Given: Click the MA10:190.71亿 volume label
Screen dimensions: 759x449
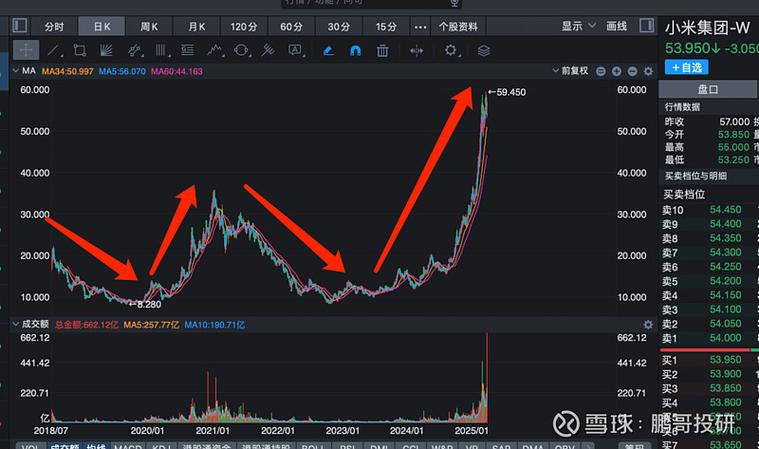Looking at the screenshot, I should [x=214, y=325].
